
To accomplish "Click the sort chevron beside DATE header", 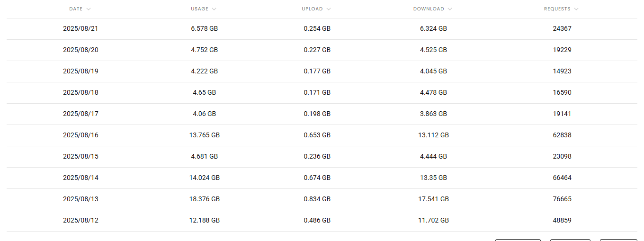I will tap(89, 9).
